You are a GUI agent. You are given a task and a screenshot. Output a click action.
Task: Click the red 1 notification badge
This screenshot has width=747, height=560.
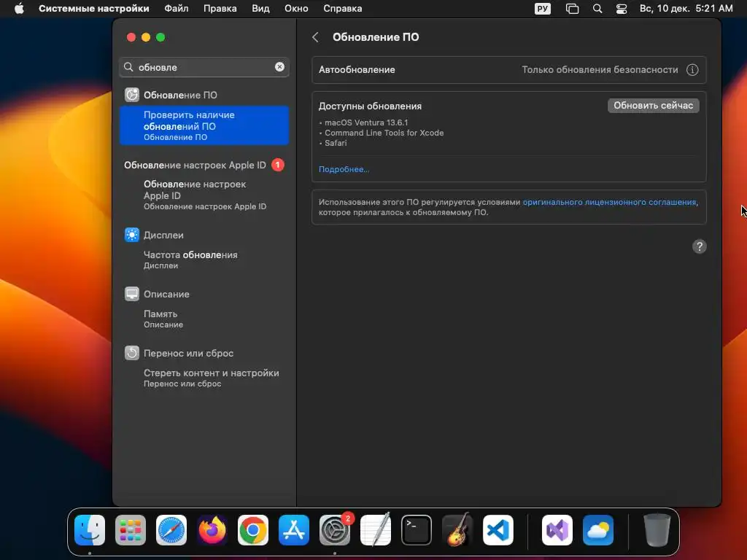278,165
